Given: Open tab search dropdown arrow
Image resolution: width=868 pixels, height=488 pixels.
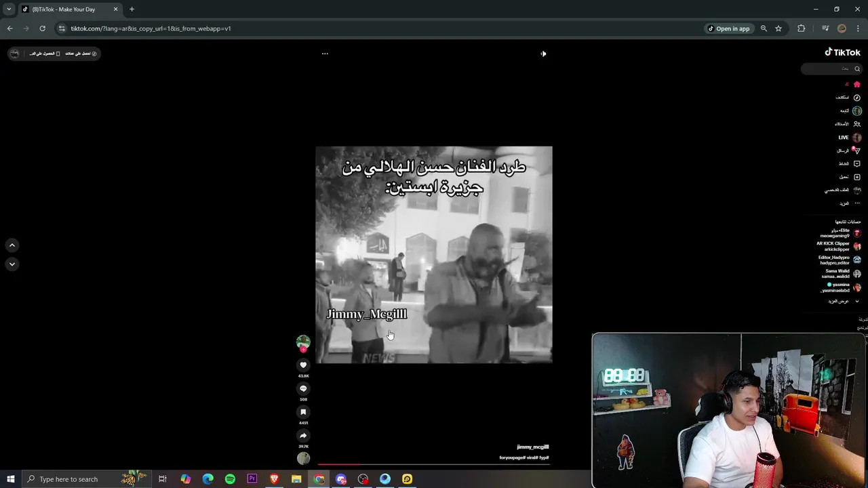Looking at the screenshot, I should coord(9,9).
